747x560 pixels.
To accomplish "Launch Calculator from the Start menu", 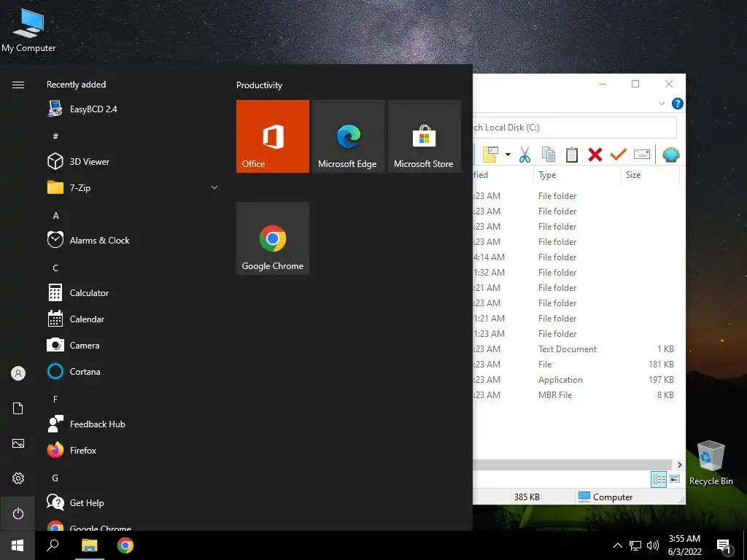I will [133, 293].
